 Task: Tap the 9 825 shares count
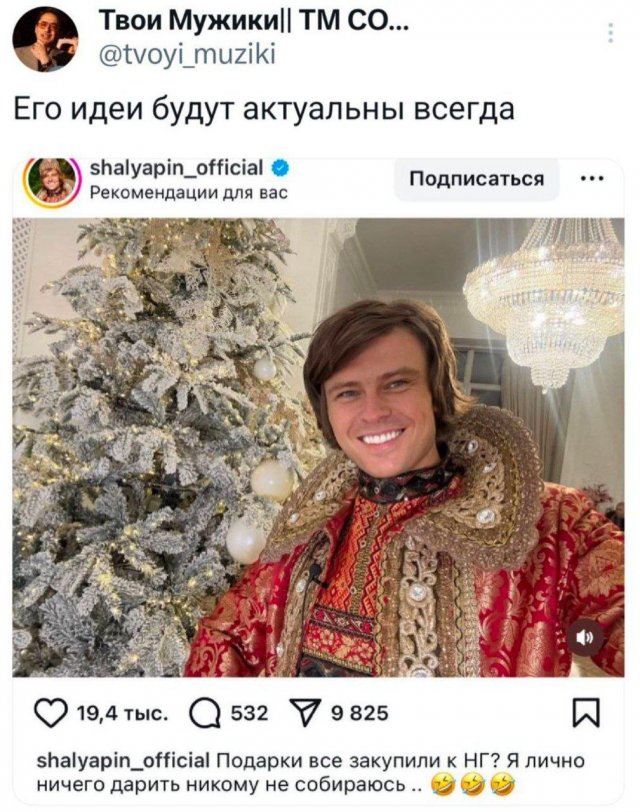(360, 714)
